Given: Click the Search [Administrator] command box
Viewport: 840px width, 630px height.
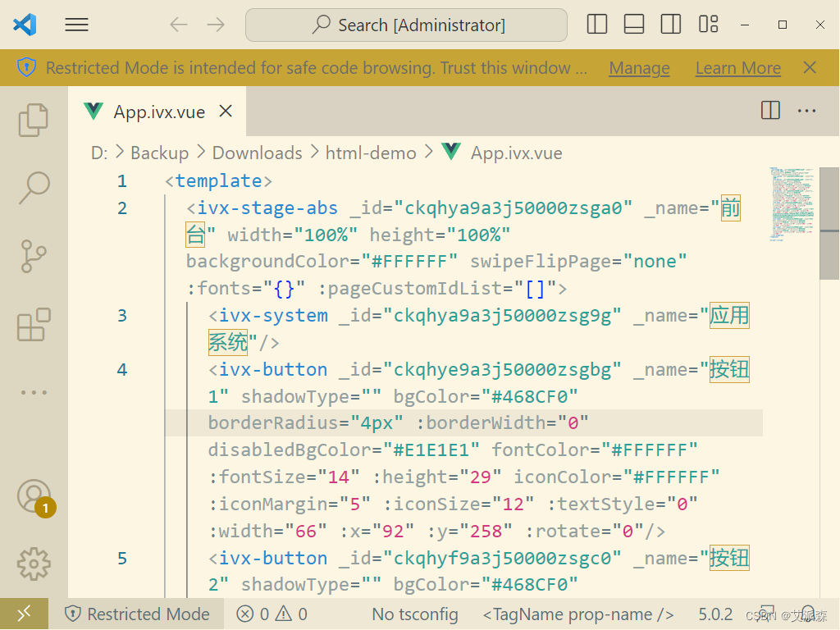Looking at the screenshot, I should 407,25.
